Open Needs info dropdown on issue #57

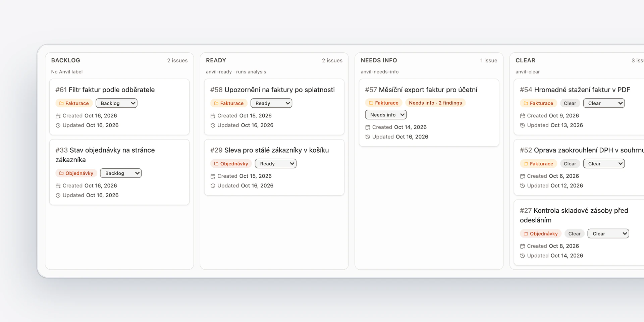386,115
